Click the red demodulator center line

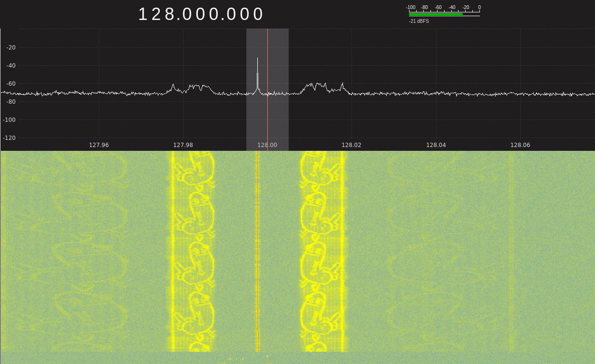267,89
